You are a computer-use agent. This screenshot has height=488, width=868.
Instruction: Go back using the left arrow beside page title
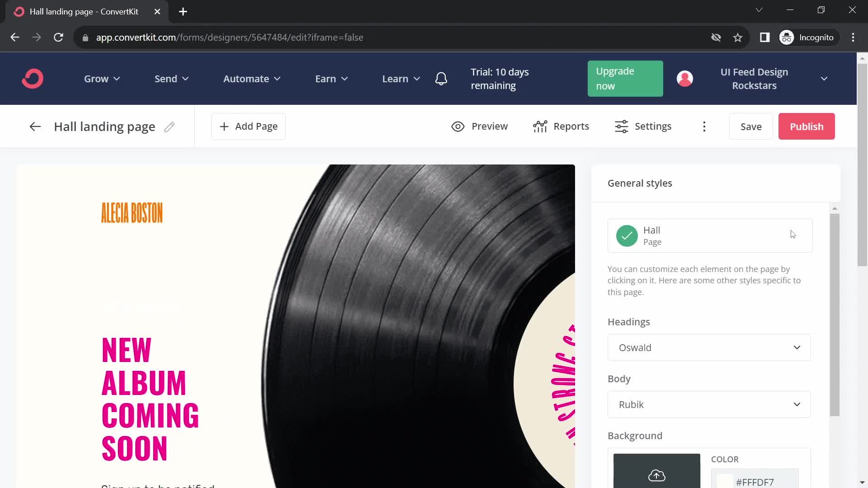click(35, 127)
